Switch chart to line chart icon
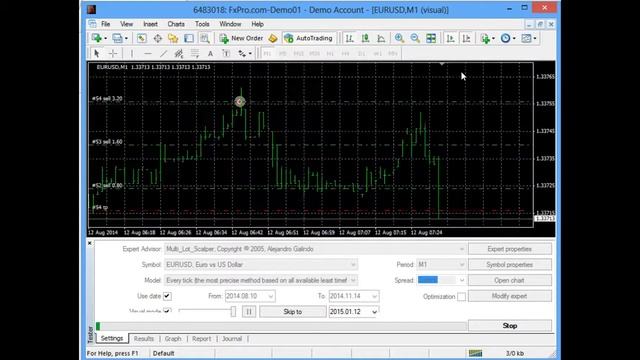Viewport: 640px width, 360px height. tap(381, 38)
